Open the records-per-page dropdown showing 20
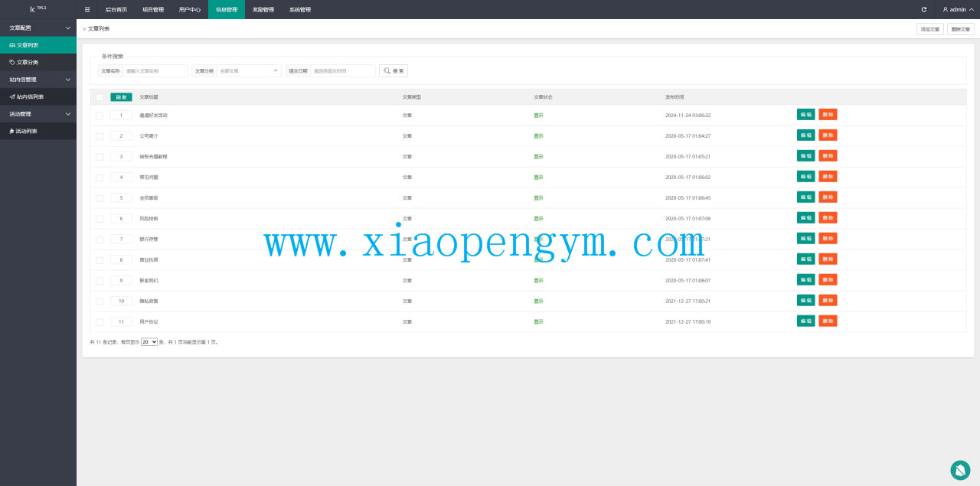 tap(149, 342)
